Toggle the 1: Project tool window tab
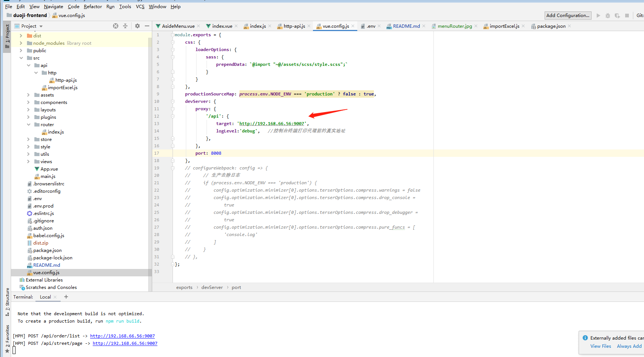 [7, 36]
